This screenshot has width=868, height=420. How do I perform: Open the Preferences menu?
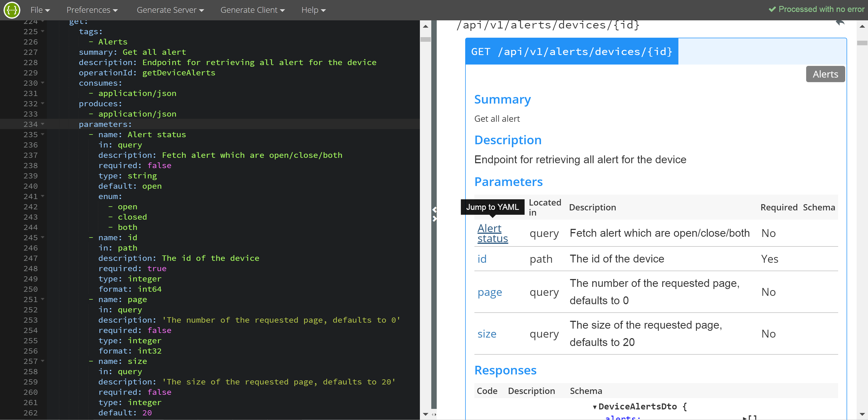coord(92,10)
